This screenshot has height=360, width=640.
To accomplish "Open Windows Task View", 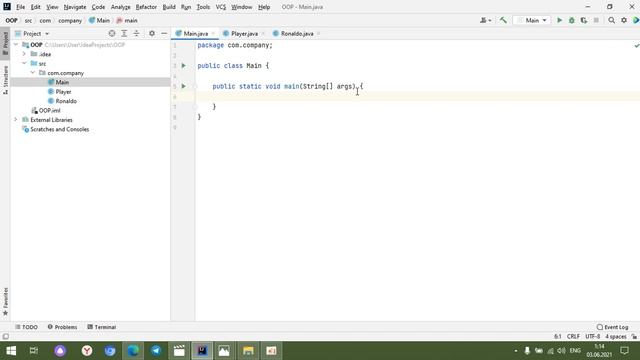I will [34, 351].
